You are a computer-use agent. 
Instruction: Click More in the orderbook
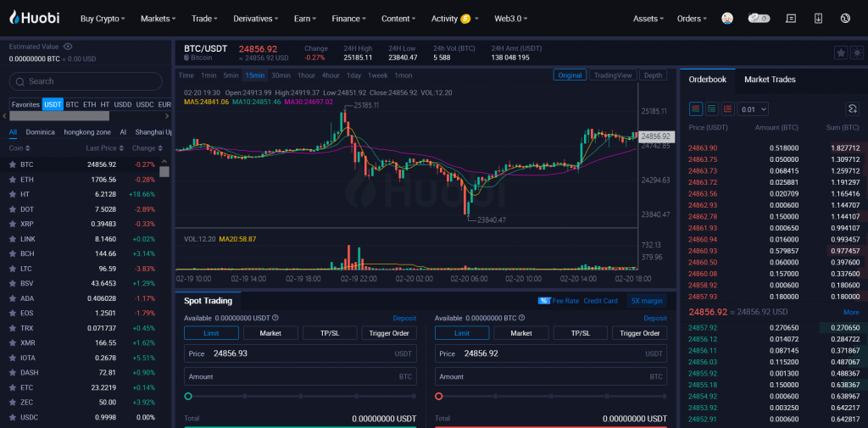coord(851,312)
